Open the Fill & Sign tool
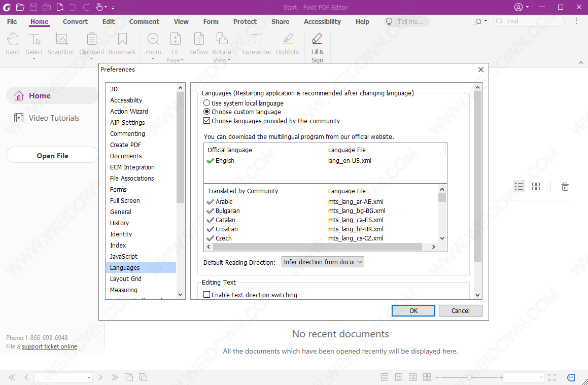The width and height of the screenshot is (588, 385). coord(317,48)
